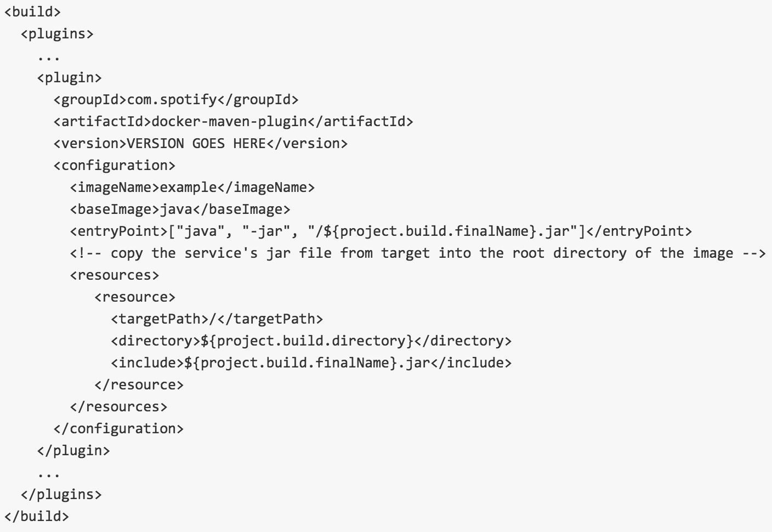772x532 pixels.
Task: Click the VERSION GOES HERE placeholder
Action: [x=196, y=144]
